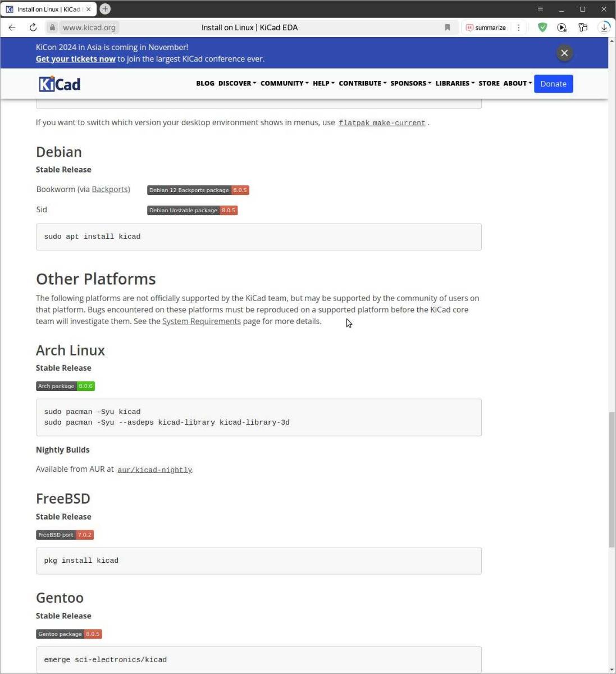
Task: Open the downloads icon in toolbar
Action: coord(604,28)
